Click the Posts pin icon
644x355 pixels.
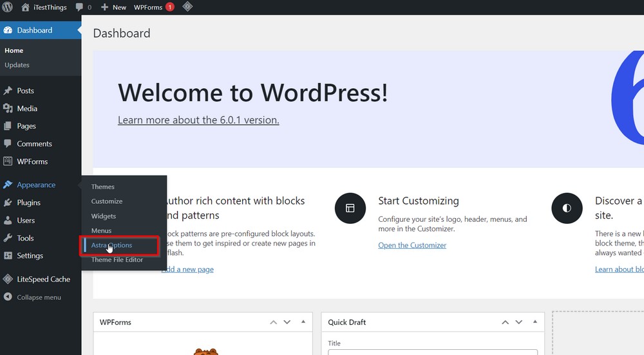(8, 91)
